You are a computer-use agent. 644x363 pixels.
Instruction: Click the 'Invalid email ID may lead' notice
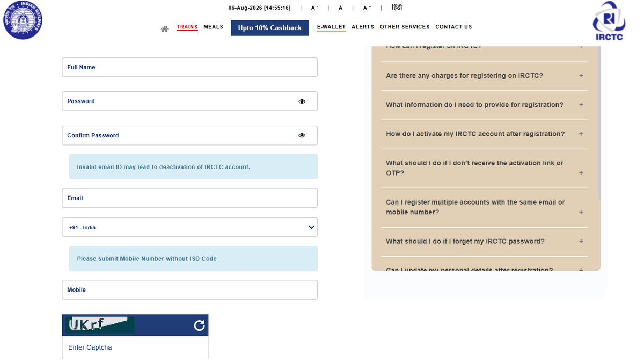pos(193,166)
